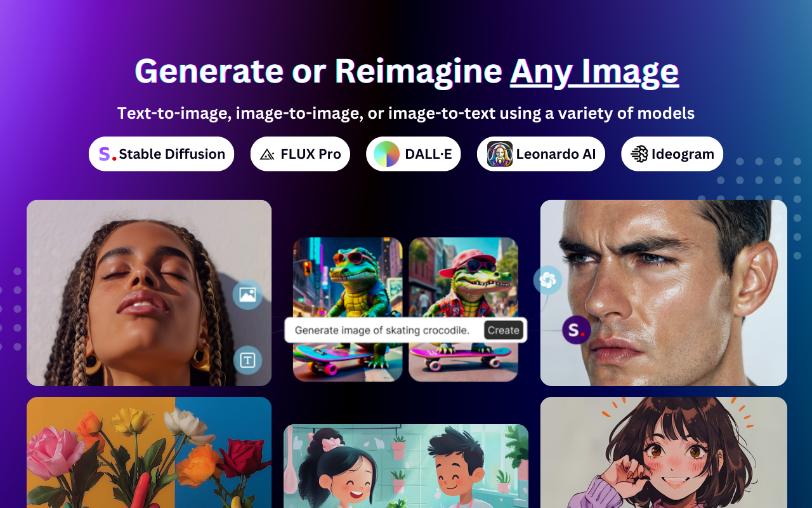Click the Ideogram brain logo icon
This screenshot has width=812, height=508.
click(639, 154)
